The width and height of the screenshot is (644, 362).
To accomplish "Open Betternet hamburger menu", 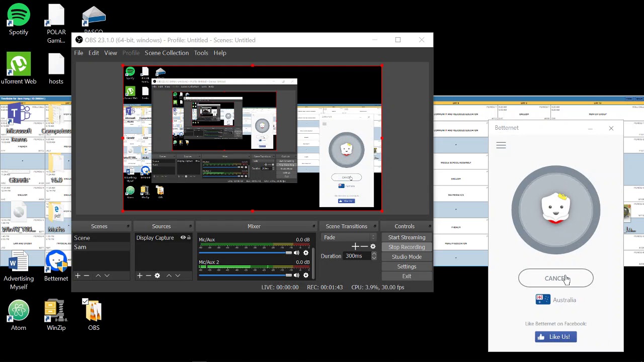I will (501, 145).
